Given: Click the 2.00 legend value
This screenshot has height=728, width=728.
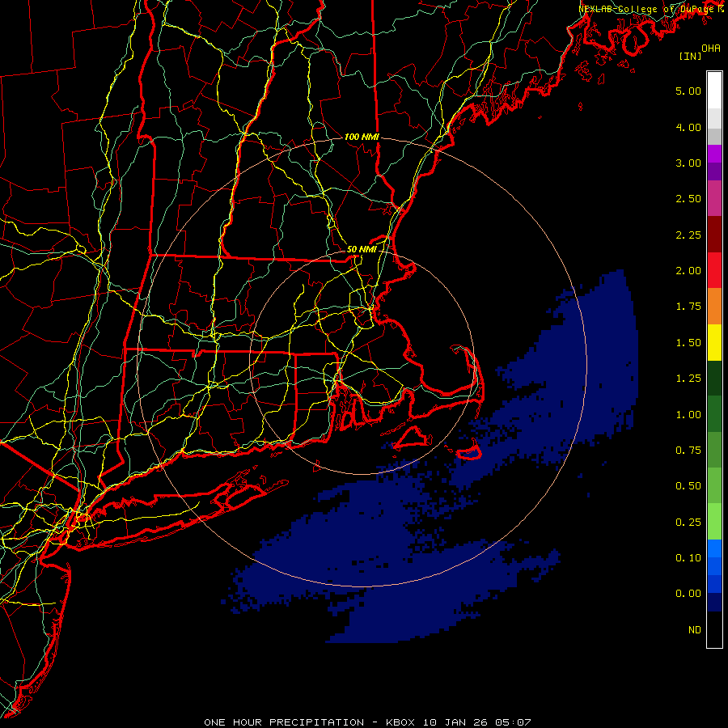Looking at the screenshot, I should point(688,271).
